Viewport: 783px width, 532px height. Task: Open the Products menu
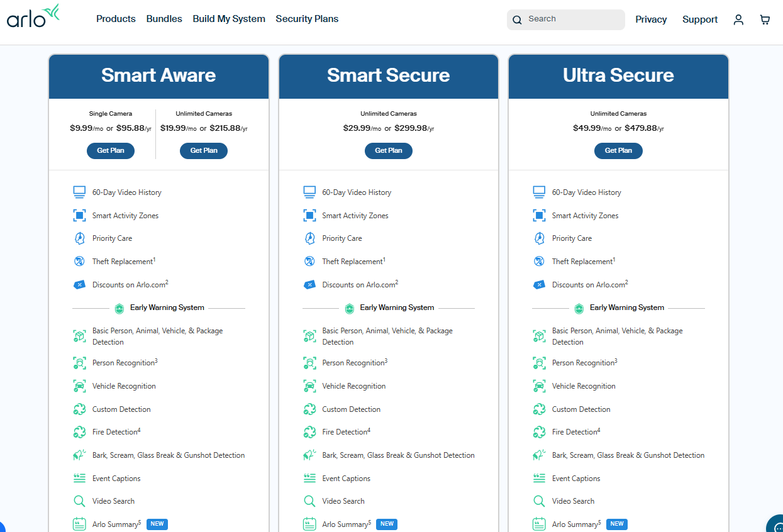116,19
